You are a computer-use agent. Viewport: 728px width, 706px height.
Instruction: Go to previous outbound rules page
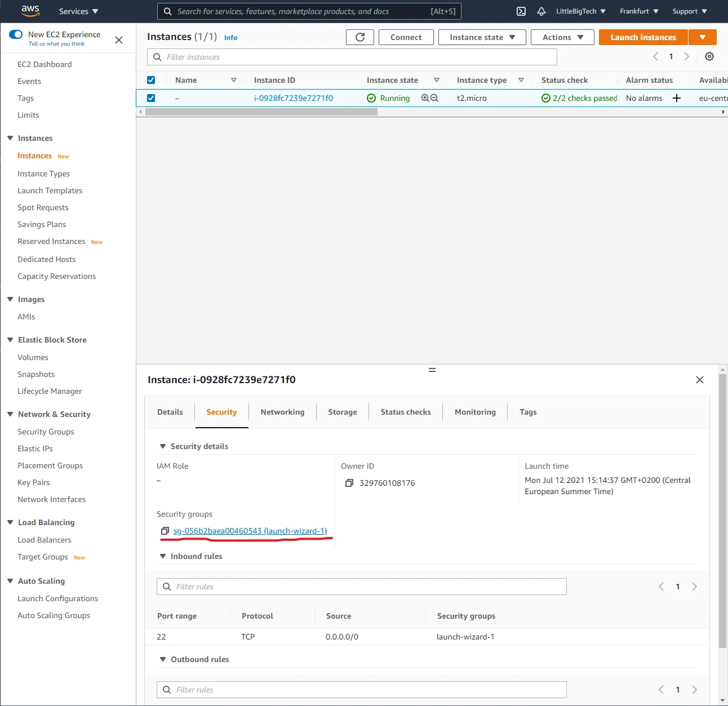click(x=661, y=690)
